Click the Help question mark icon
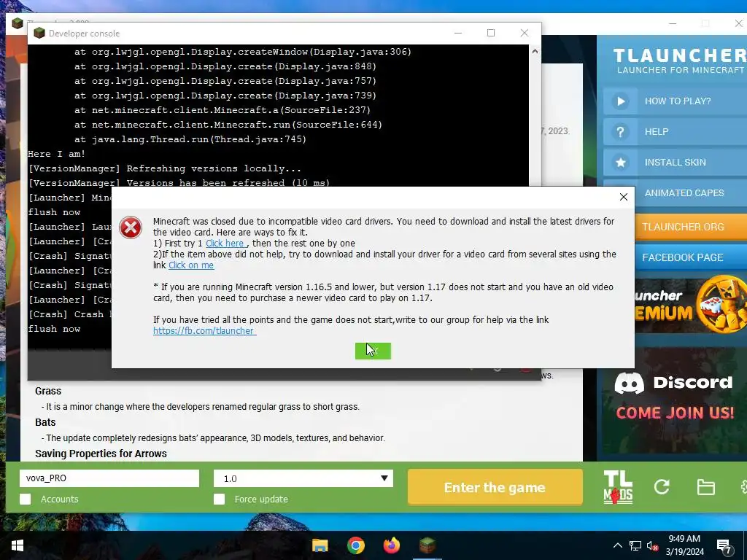The height and width of the screenshot is (560, 747). 620,132
